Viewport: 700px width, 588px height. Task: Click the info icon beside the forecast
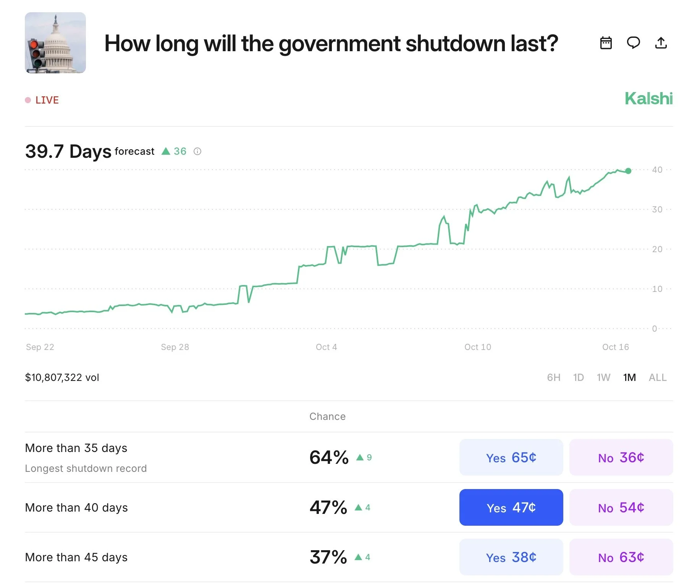[x=197, y=151]
